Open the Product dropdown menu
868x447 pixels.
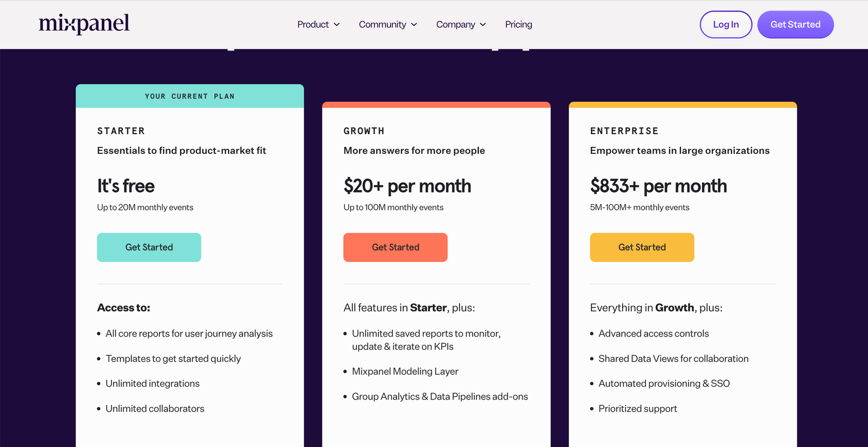point(318,24)
